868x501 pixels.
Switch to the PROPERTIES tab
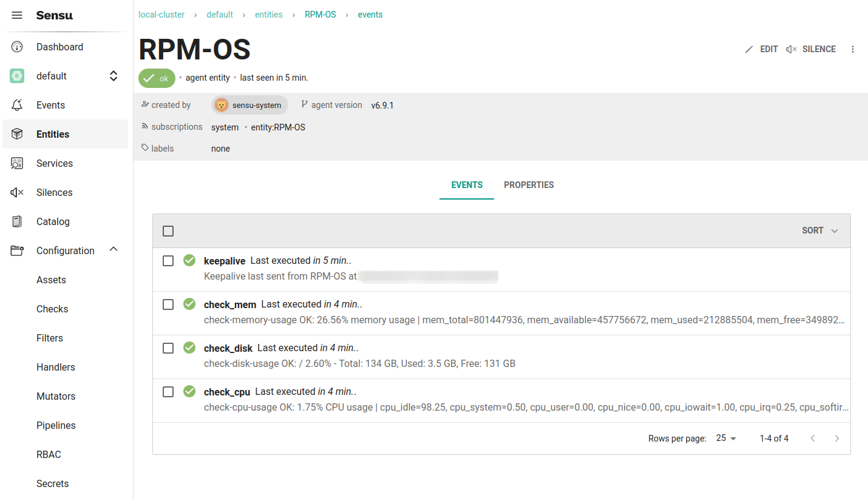click(x=529, y=185)
